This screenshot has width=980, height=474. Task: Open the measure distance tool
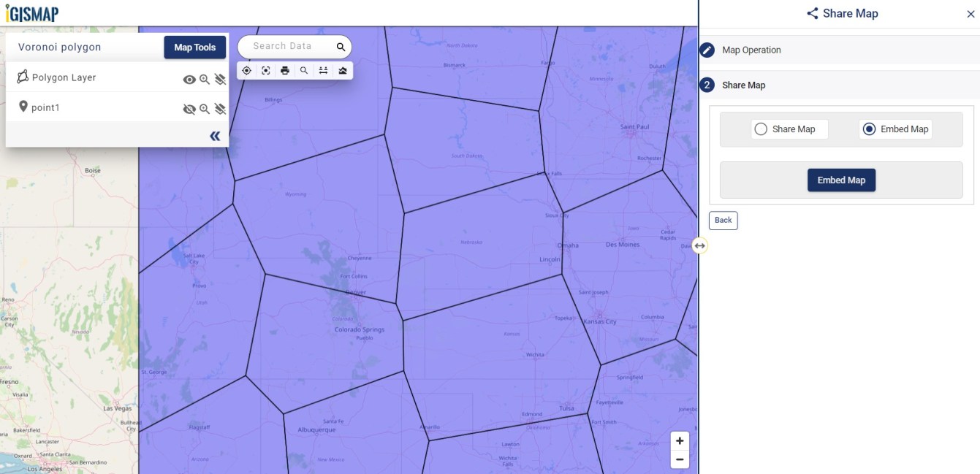[x=323, y=70]
